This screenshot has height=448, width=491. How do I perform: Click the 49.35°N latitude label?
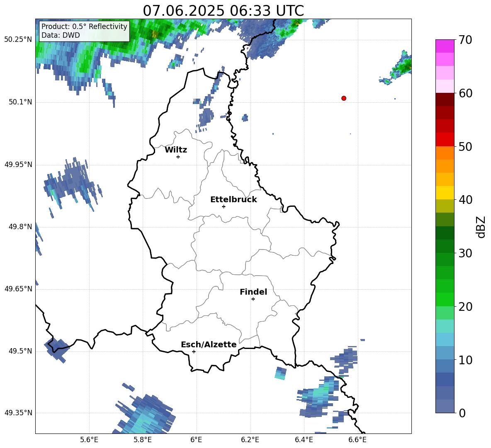pos(18,413)
